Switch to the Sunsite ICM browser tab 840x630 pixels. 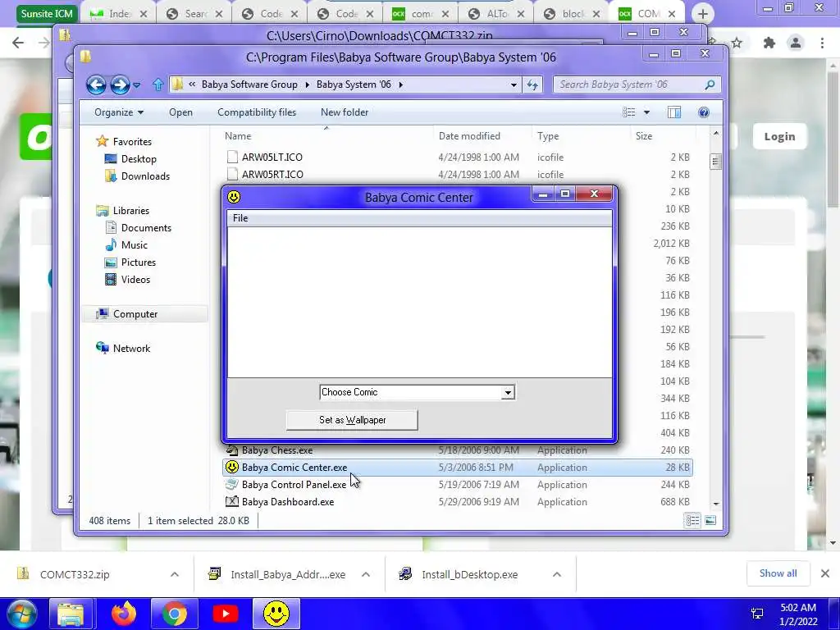[47, 14]
